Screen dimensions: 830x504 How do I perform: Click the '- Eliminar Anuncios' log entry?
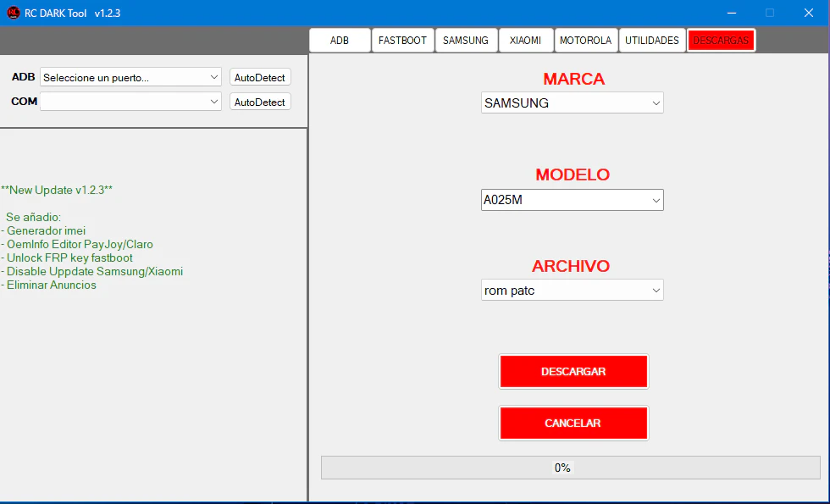coord(49,285)
